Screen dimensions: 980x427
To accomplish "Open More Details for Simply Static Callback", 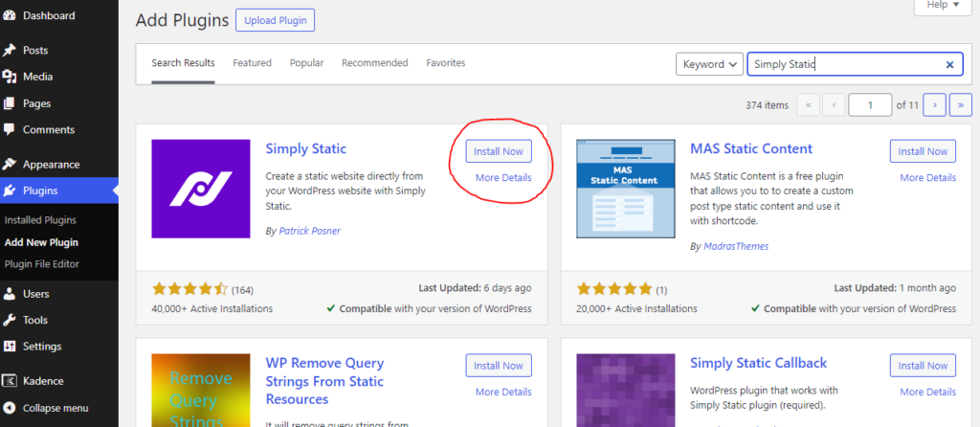I will point(927,392).
